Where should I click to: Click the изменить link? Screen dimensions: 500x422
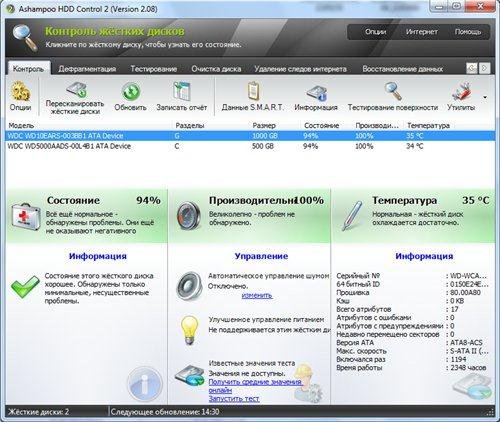257,295
